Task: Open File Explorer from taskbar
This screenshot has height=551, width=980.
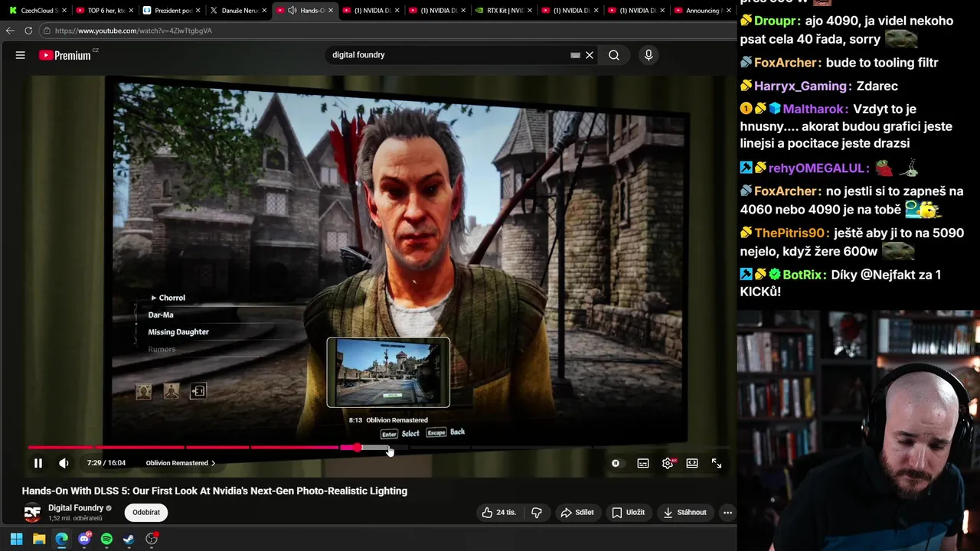Action: click(39, 539)
